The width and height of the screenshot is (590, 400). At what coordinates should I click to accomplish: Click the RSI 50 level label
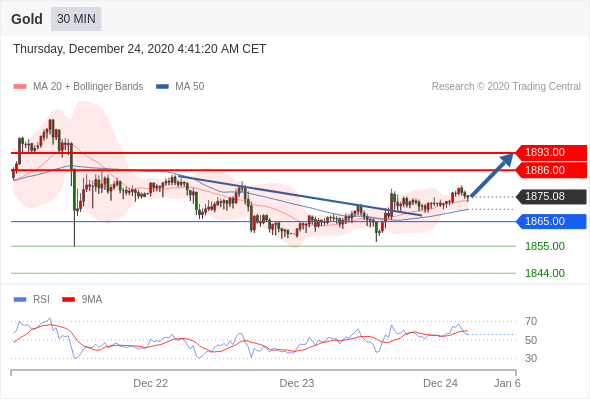[x=531, y=340]
